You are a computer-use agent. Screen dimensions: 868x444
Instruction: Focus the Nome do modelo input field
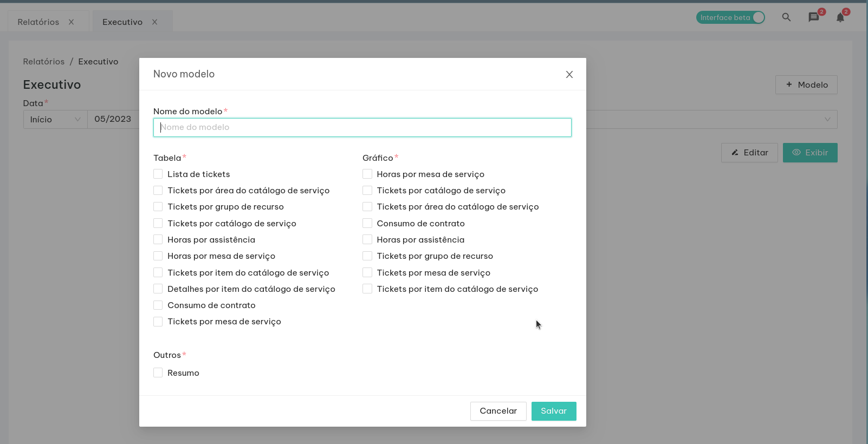tap(362, 127)
